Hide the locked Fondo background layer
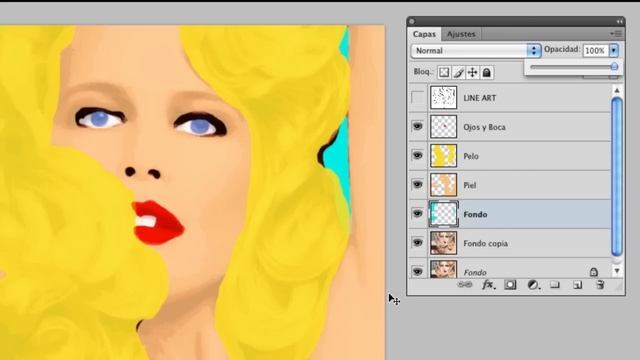The height and width of the screenshot is (360, 640). click(418, 271)
